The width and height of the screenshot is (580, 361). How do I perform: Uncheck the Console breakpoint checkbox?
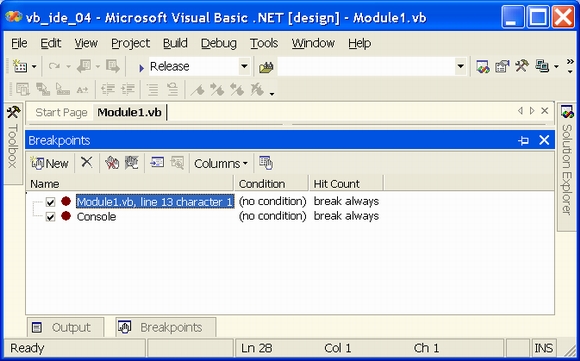pyautogui.click(x=50, y=217)
